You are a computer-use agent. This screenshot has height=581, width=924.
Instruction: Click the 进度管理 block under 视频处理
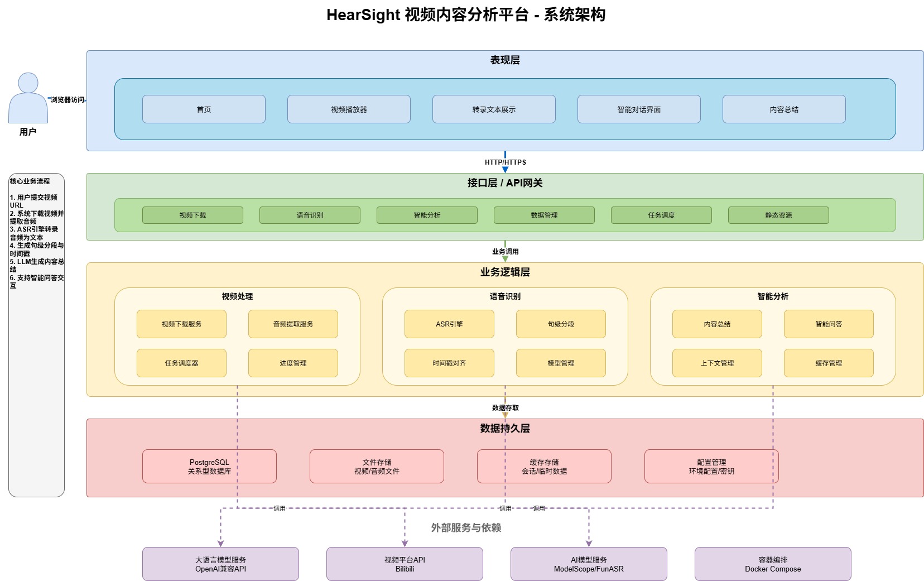click(x=292, y=363)
